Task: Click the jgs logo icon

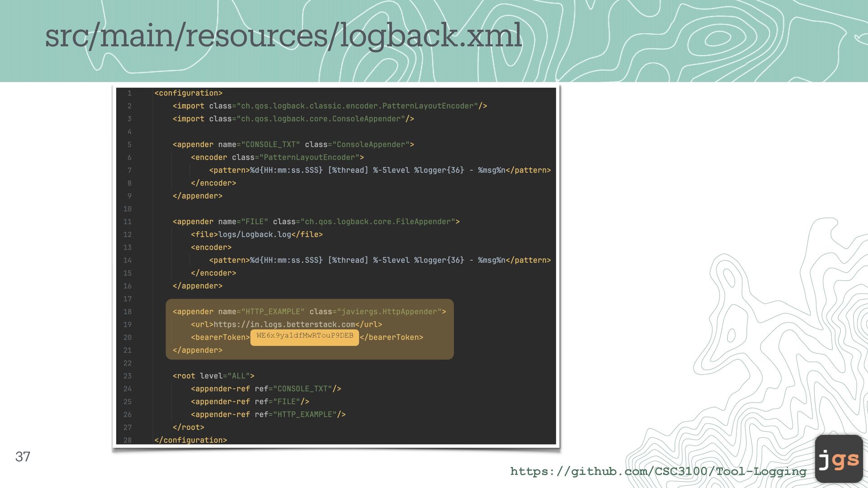Action: (x=839, y=459)
